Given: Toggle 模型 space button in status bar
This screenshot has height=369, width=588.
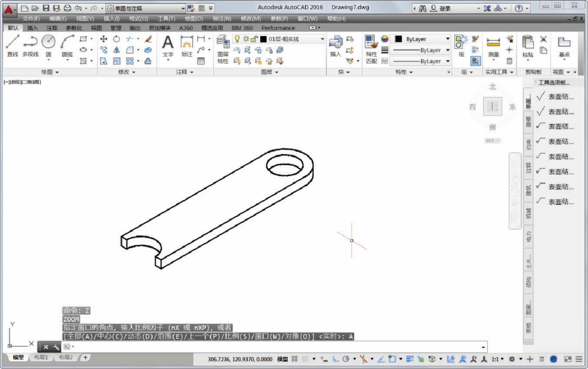Looking at the screenshot, I should click(283, 359).
